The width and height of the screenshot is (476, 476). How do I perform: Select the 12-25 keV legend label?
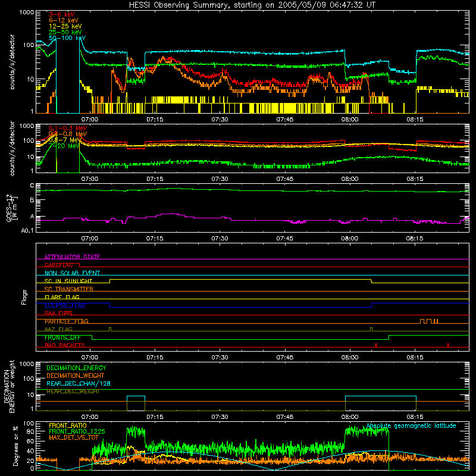[65, 26]
